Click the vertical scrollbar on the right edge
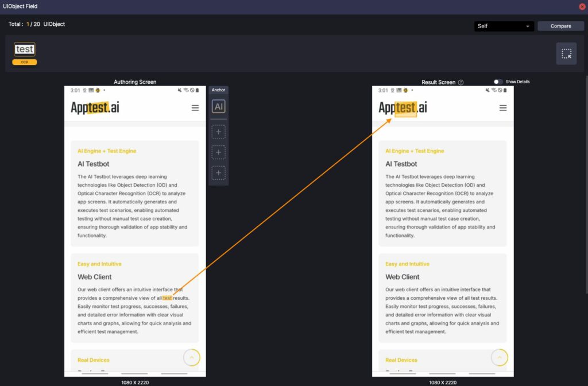The image size is (588, 386). click(x=586, y=184)
